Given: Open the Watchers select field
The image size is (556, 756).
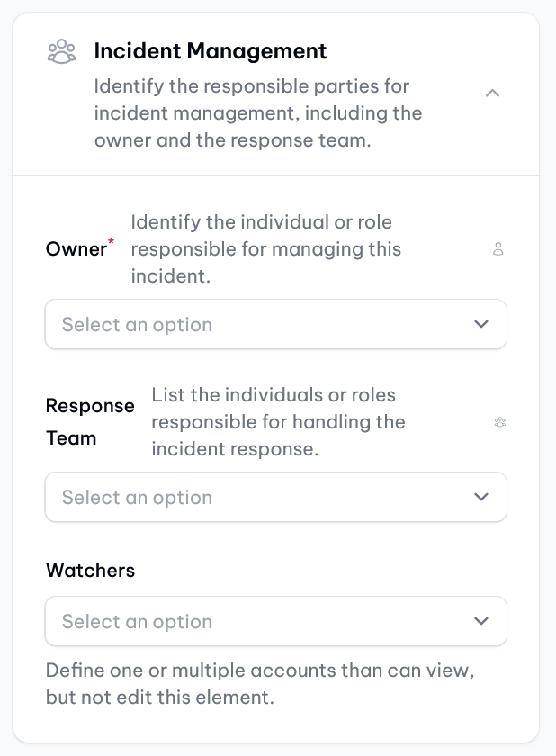Looking at the screenshot, I should [275, 621].
